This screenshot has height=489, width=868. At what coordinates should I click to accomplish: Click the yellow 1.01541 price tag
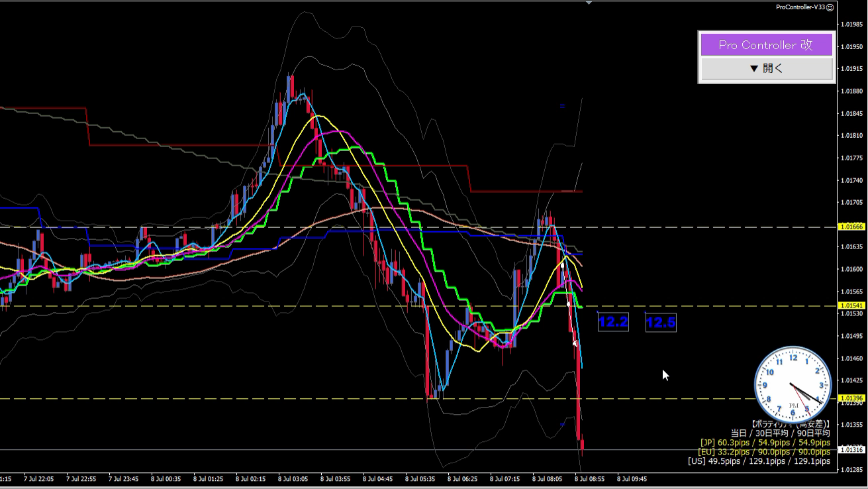pyautogui.click(x=851, y=305)
